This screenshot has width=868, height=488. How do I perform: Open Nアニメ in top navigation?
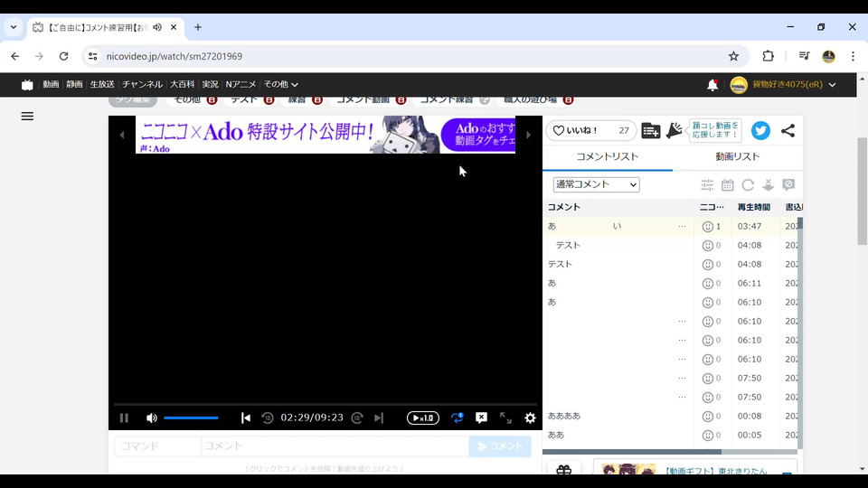tap(241, 84)
